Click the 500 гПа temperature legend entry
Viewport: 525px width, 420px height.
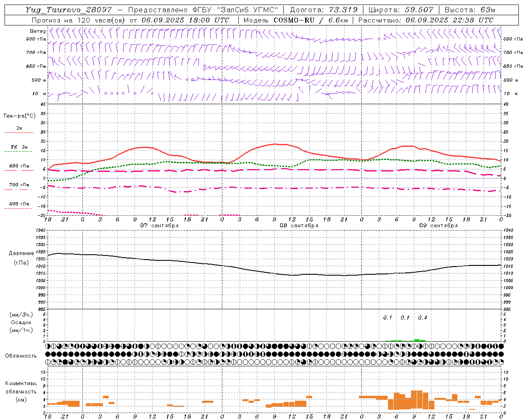[x=19, y=204]
